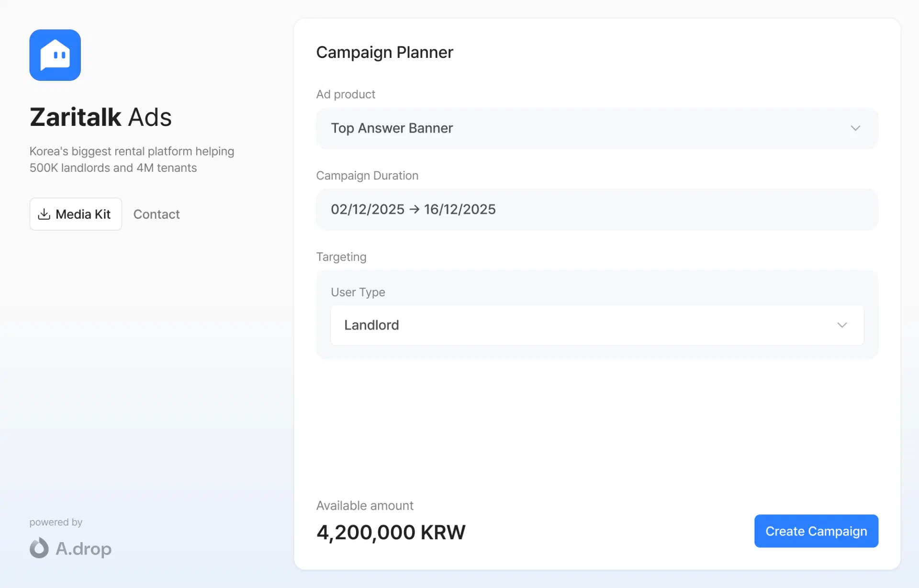
Task: Click the A.drop droplet logo icon
Action: 39,548
